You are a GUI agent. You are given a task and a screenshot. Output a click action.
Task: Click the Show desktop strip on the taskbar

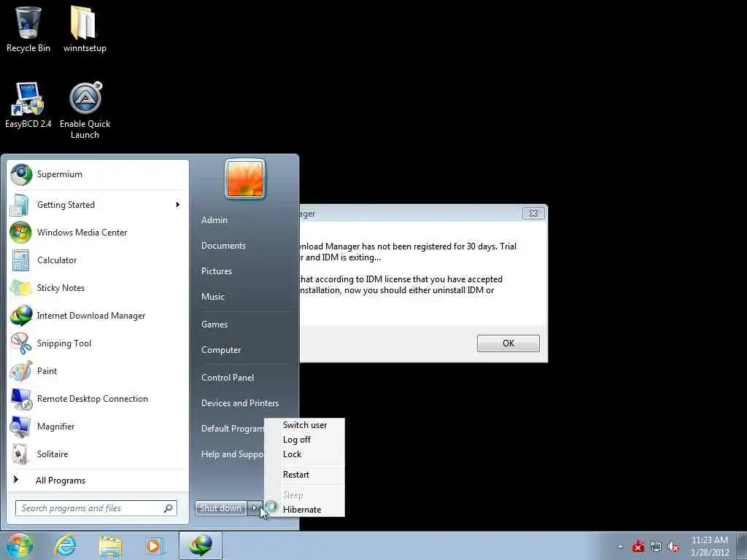[742, 545]
